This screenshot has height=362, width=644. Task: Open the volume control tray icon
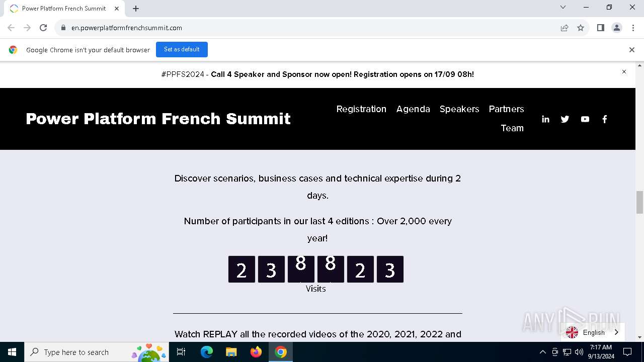coord(579,352)
